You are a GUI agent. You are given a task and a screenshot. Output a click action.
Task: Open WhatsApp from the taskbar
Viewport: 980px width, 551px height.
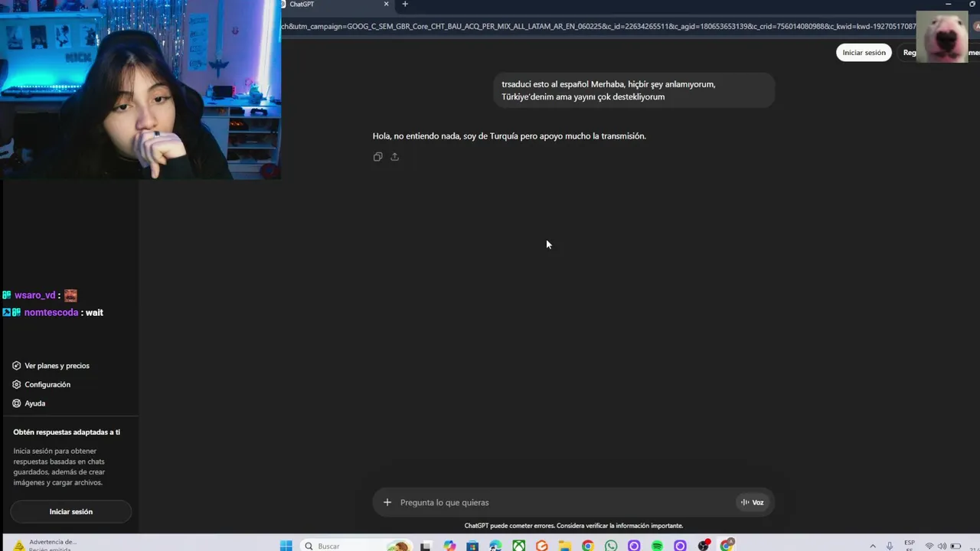click(x=611, y=546)
